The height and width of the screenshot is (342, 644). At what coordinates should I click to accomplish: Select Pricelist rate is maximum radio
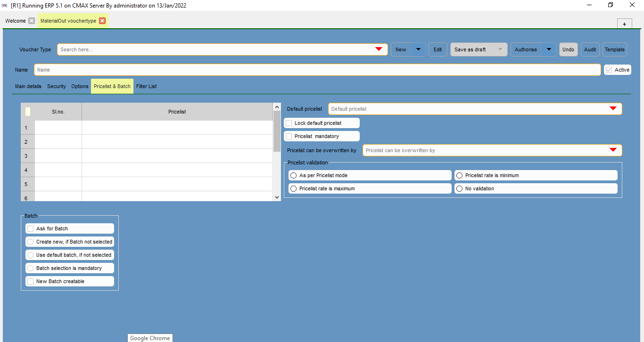click(x=293, y=188)
